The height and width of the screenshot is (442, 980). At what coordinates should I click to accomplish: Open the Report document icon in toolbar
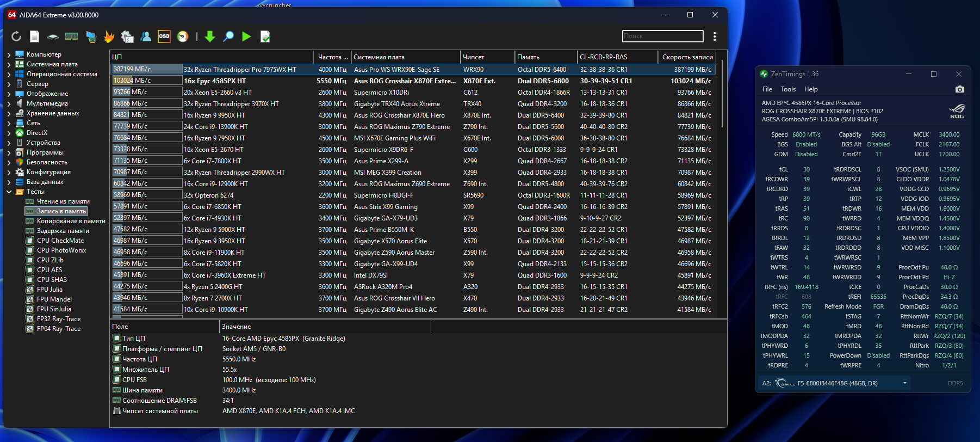pyautogui.click(x=34, y=36)
